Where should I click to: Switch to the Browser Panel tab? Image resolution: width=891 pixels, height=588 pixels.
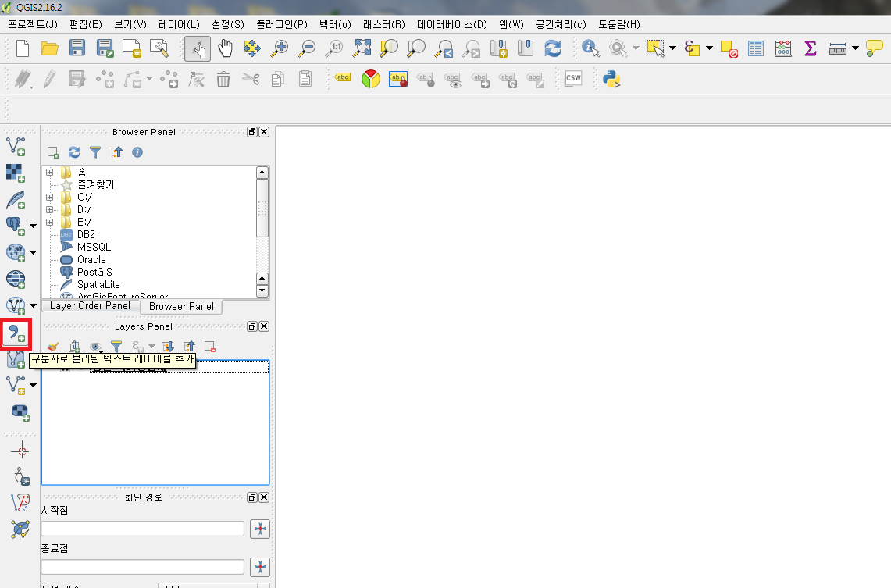point(181,306)
